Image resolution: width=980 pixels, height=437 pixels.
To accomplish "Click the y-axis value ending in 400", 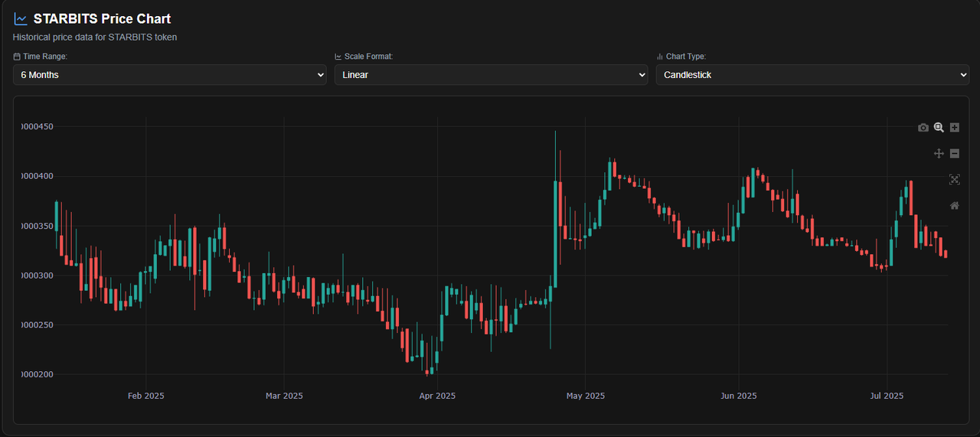I will (37, 176).
